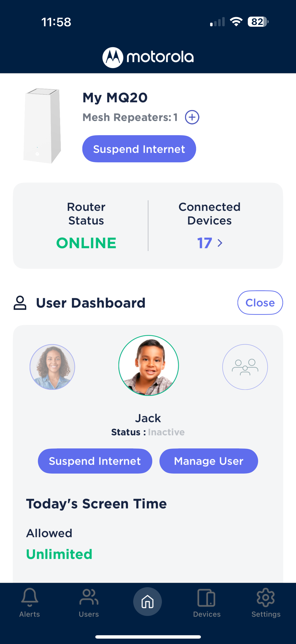
Task: Expand connected devices list chevron
Action: [x=220, y=243]
